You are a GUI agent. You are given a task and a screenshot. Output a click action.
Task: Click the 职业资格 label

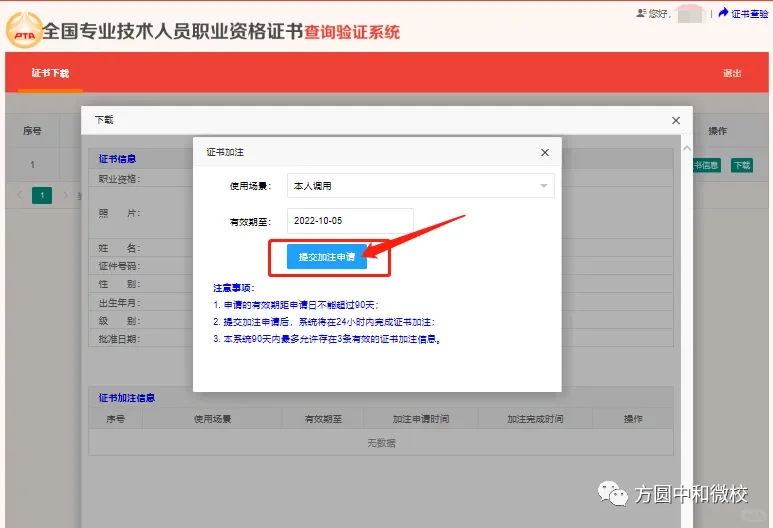pyautogui.click(x=119, y=179)
